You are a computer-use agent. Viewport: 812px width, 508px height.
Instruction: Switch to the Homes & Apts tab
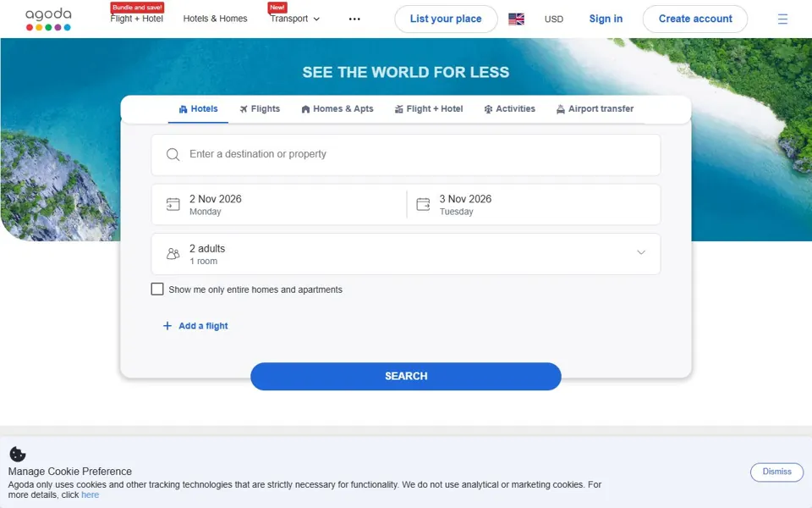pyautogui.click(x=337, y=109)
